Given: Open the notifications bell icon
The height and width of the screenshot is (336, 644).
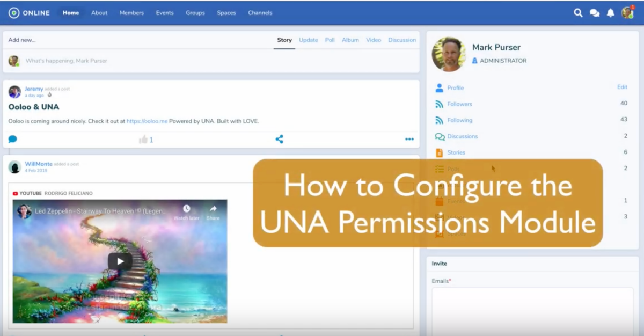Looking at the screenshot, I should coord(610,12).
